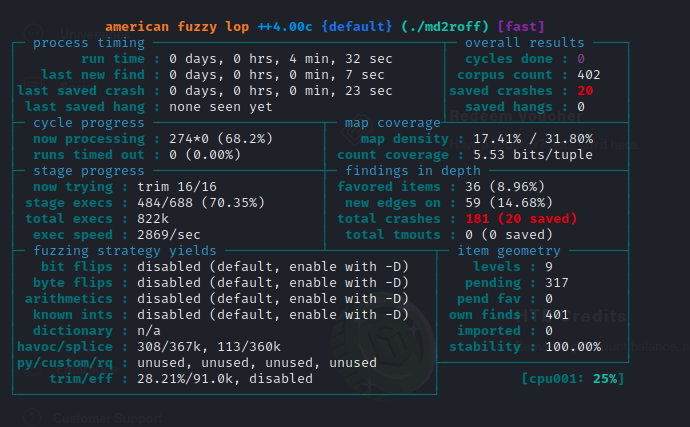Screen dimensions: 690x427
Task: Click map density value '17.41% / 31.80%'
Action: 533,139
